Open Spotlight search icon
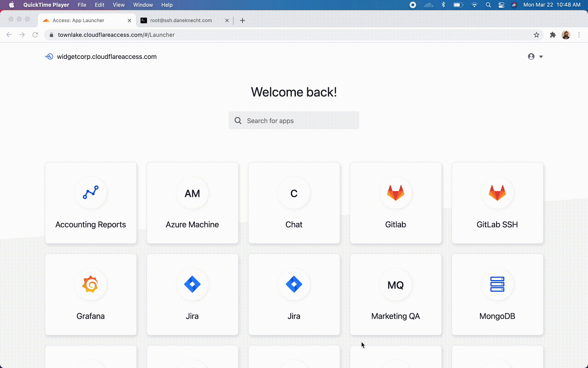Screen dimensions: 588x368 point(488,5)
